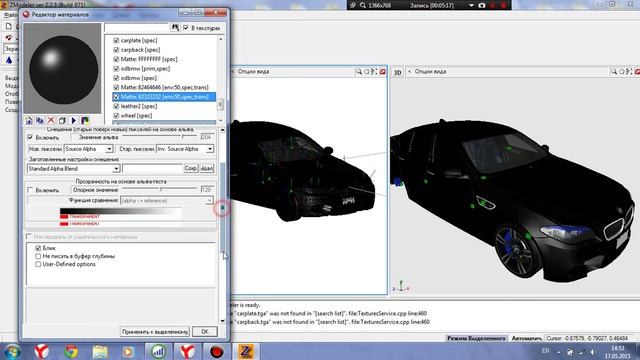Click the 'Удал' delete preset button
Image resolution: width=640 pixels, height=360 pixels.
(207, 168)
